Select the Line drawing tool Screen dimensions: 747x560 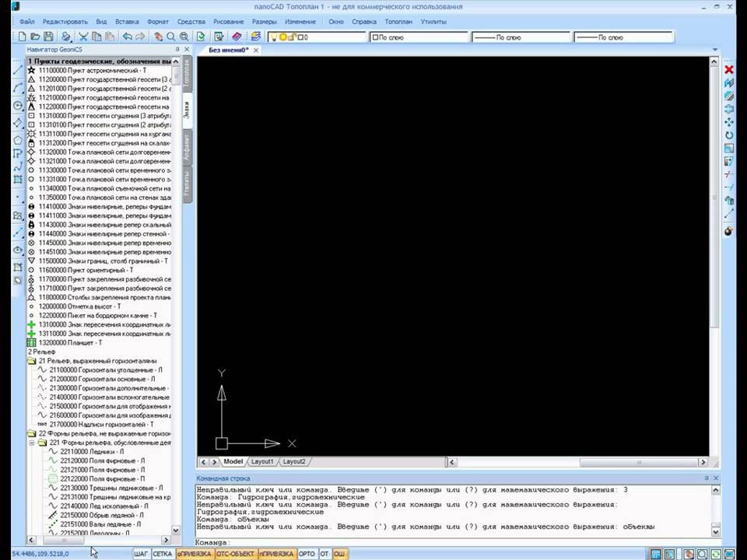18,70
